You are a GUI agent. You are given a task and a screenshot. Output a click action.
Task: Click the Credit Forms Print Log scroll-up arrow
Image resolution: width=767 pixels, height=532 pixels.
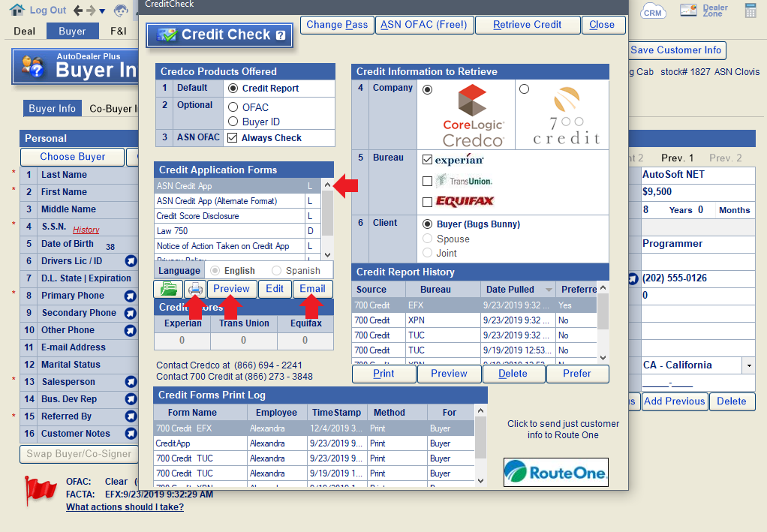point(480,410)
